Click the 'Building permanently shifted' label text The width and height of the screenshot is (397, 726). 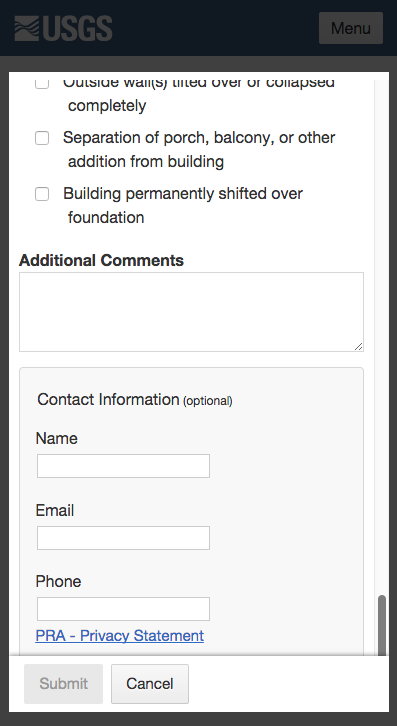pos(183,205)
